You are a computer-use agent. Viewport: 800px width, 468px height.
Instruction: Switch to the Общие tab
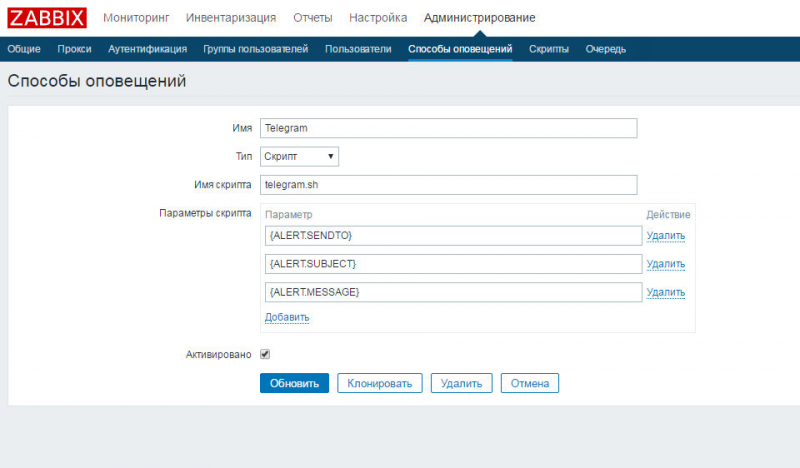tap(24, 49)
